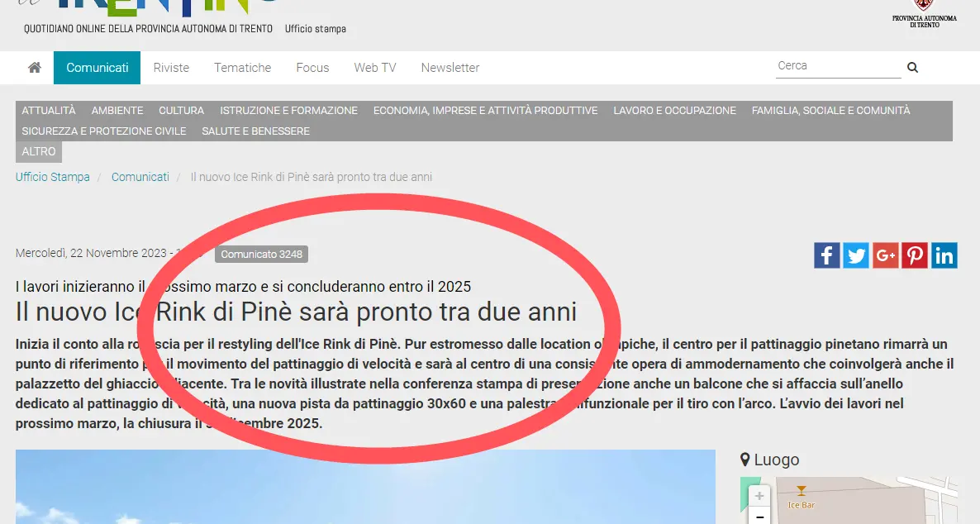This screenshot has width=980, height=524.
Task: Click 'Quotidiano online della Provincia' tagline
Action: pos(148,29)
